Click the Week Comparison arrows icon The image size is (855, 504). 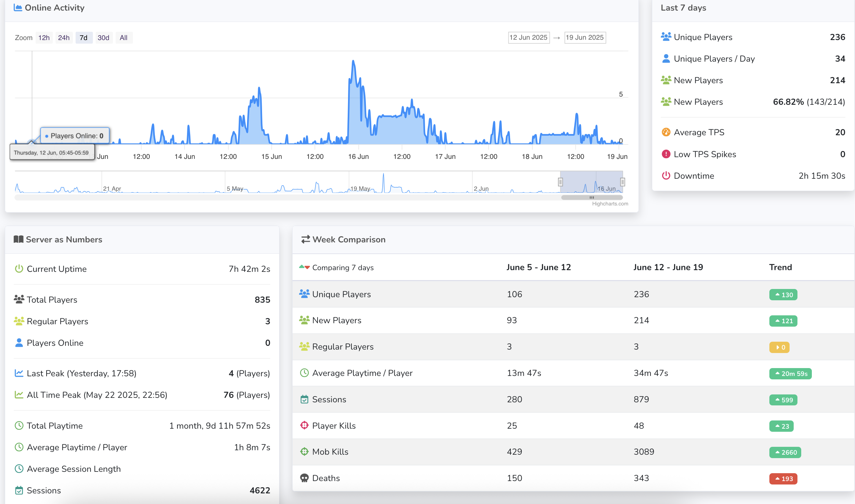point(305,239)
